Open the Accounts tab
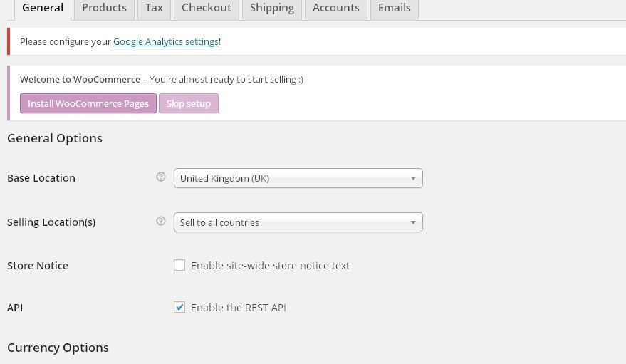Viewport: 626px width, 364px height. [x=336, y=9]
